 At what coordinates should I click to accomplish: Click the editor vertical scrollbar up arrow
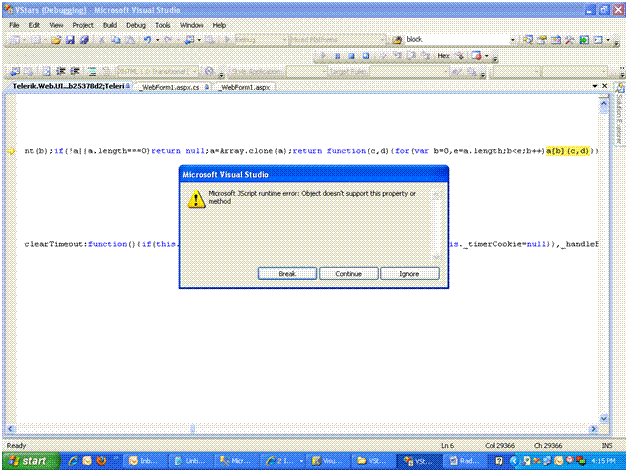pyautogui.click(x=604, y=104)
